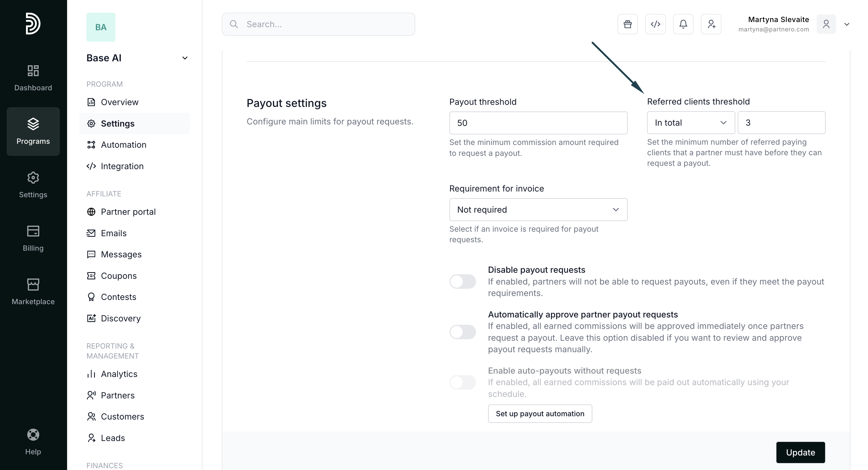The height and width of the screenshot is (470, 868).
Task: Click the Search box
Action: 319,24
